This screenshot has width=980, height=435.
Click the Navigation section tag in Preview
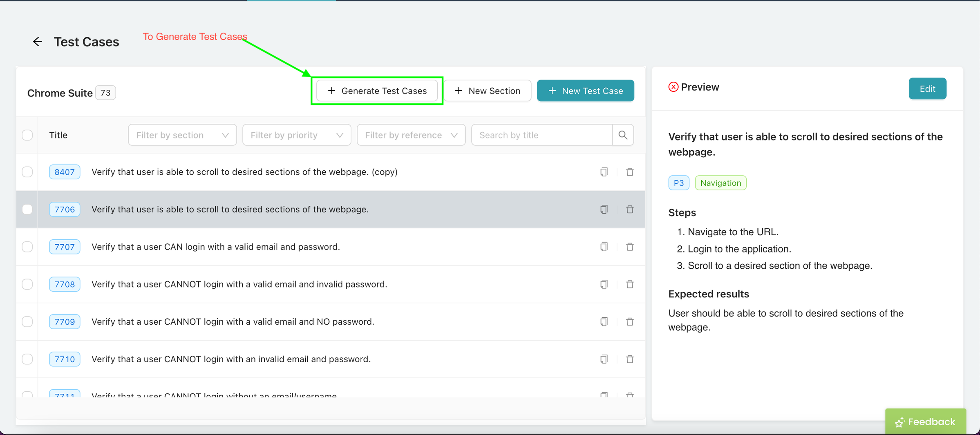(x=720, y=183)
